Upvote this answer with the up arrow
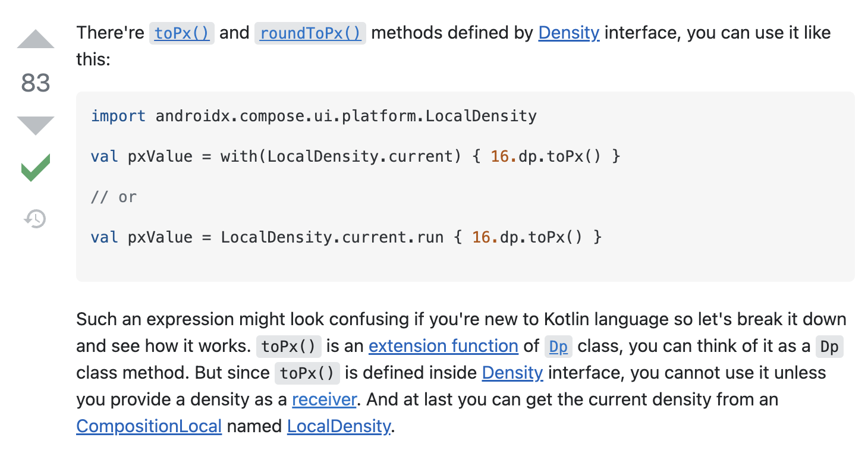 [x=36, y=40]
